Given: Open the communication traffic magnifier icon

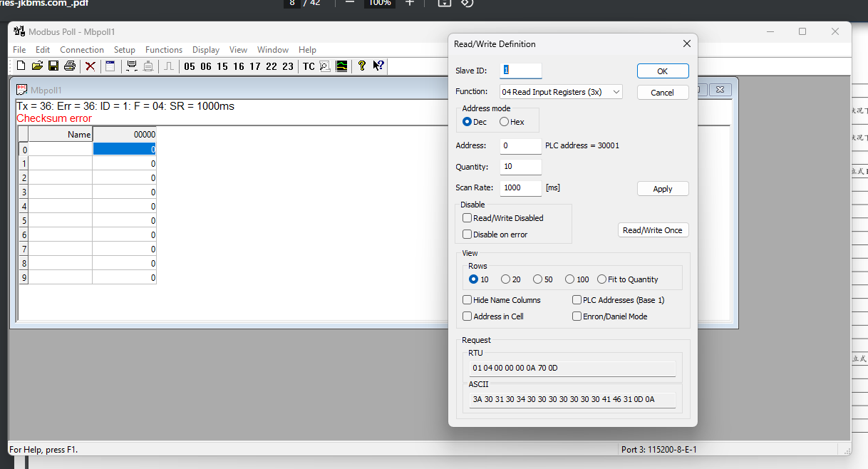Looking at the screenshot, I should [x=325, y=66].
